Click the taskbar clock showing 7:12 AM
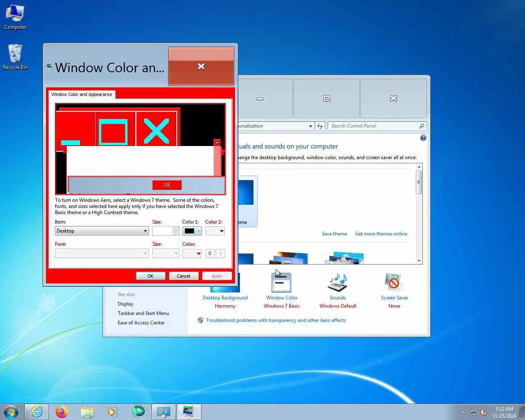The image size is (525, 420). coord(504,412)
